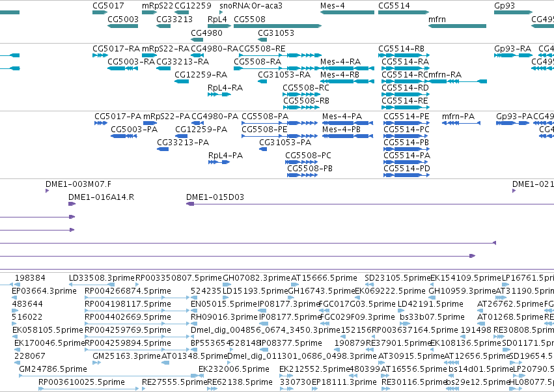The image size is (554, 392).
Task: Select the Gp93-PA protein feature
Action: pyautogui.click(x=513, y=123)
